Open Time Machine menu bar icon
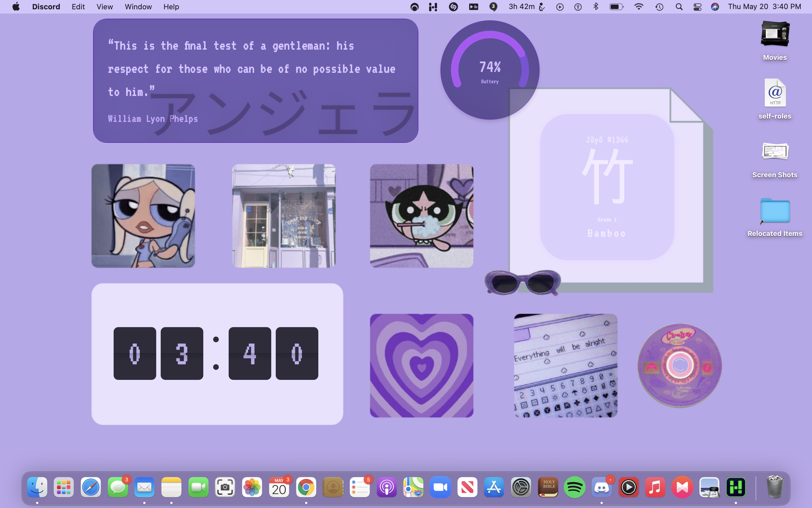 click(659, 7)
